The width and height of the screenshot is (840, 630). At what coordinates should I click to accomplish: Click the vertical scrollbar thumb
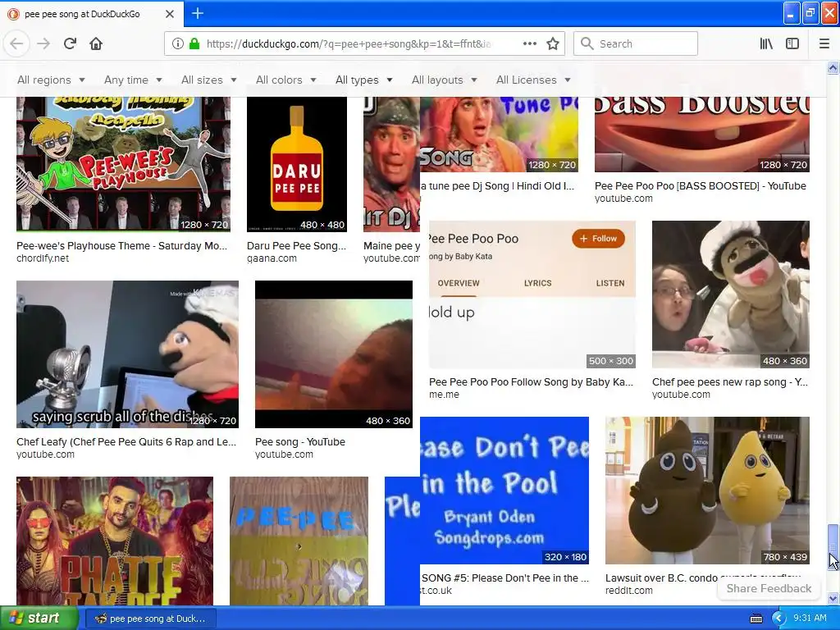pos(833,546)
